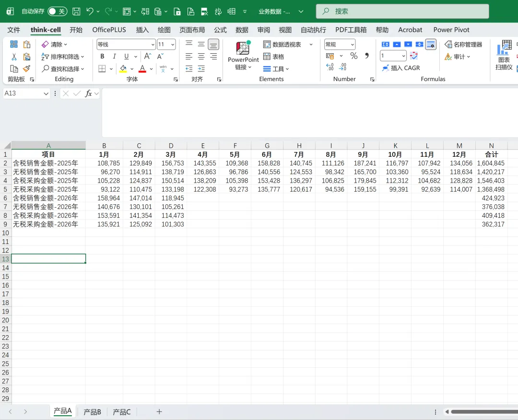Switch to the 开始 ribbon tab
Screen dimensions: 518x420
click(x=76, y=30)
